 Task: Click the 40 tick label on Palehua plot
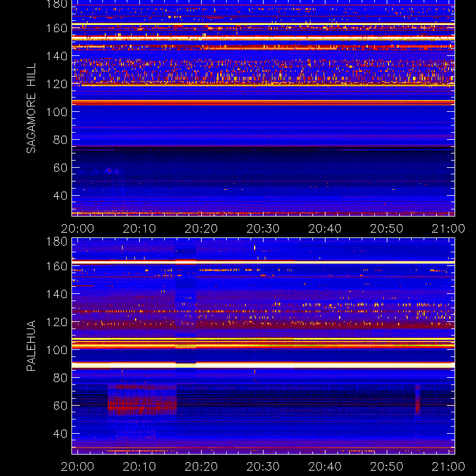click(60, 434)
